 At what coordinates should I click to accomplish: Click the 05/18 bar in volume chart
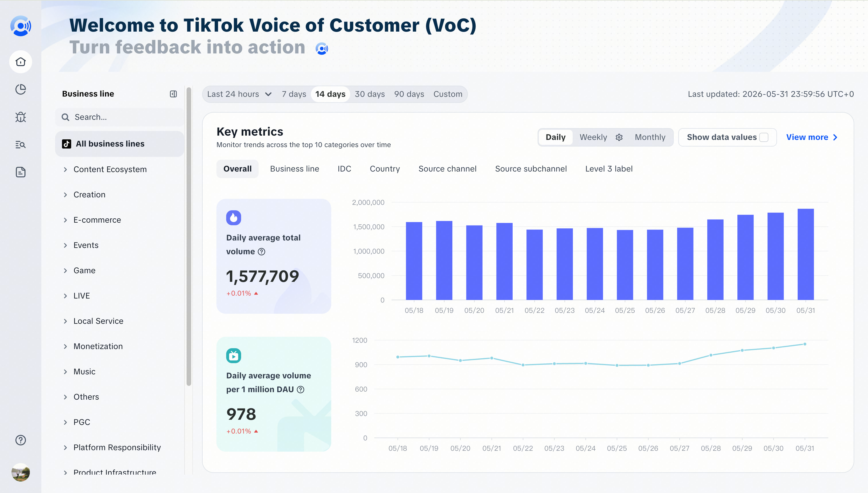pos(414,261)
